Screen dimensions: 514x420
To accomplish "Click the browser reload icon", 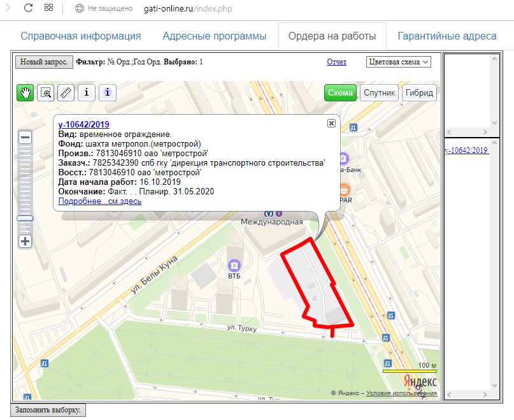I will coord(28,8).
